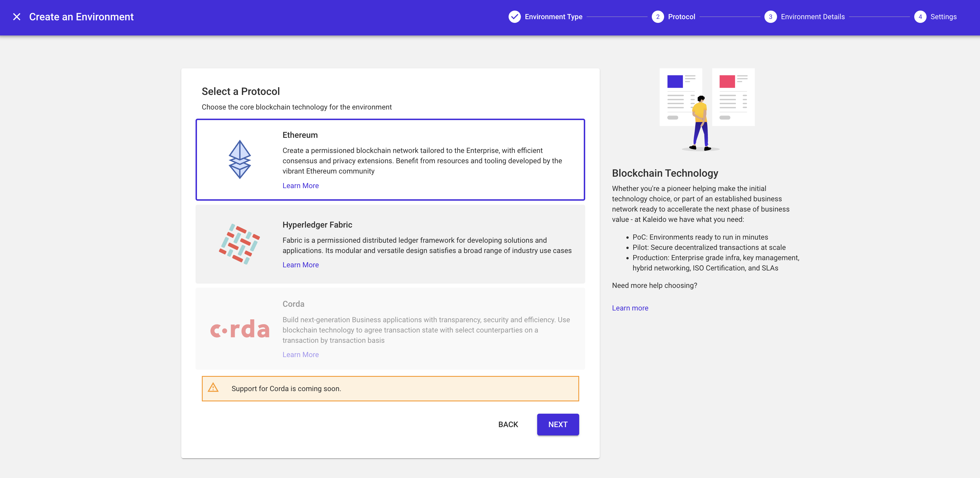
Task: Click the Environment Type checkmark step icon
Action: pos(514,17)
